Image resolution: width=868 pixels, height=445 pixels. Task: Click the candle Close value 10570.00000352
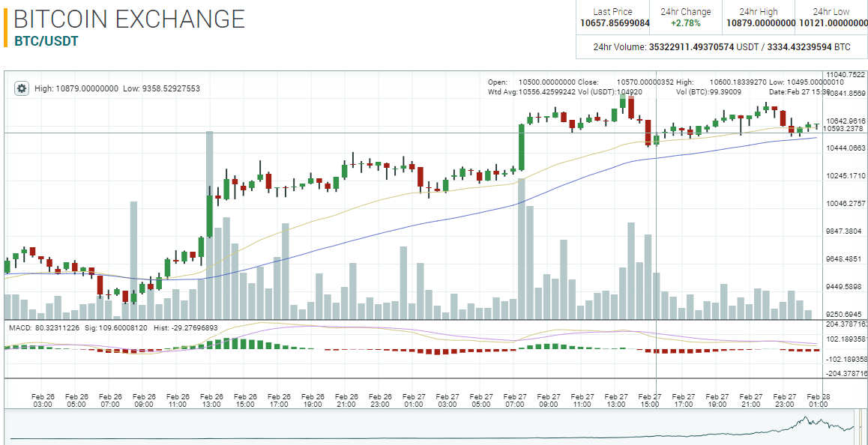point(645,82)
